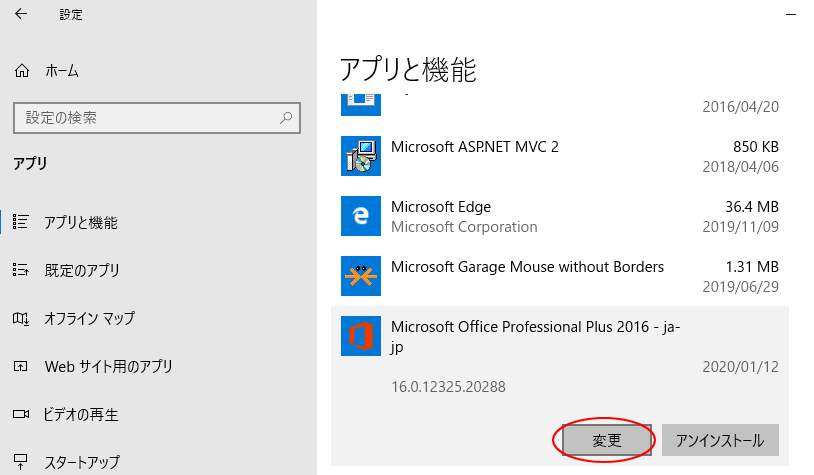Click the 既定のアプリ sidebar icon
The width and height of the screenshot is (814, 475).
(21, 270)
